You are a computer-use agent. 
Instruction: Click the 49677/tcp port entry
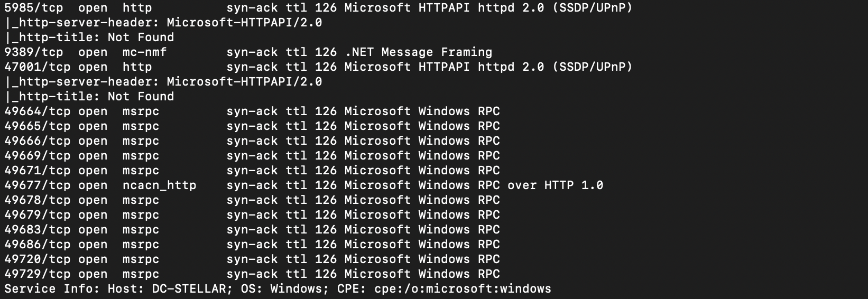37,185
